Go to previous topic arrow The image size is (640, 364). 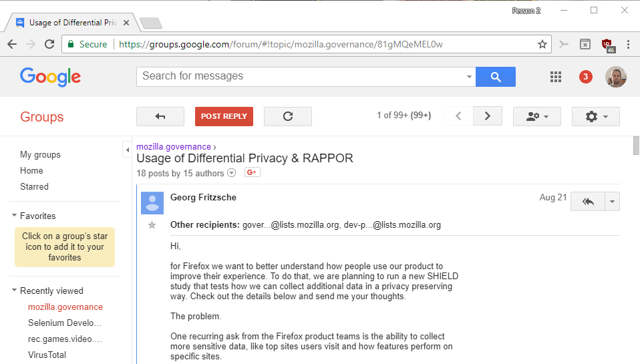coord(458,116)
